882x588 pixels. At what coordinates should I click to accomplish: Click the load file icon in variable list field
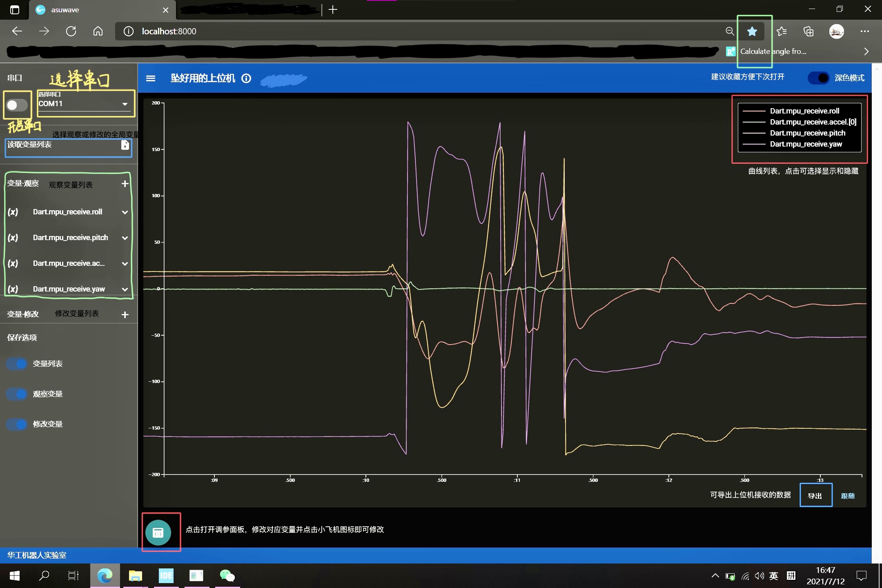coord(125,145)
